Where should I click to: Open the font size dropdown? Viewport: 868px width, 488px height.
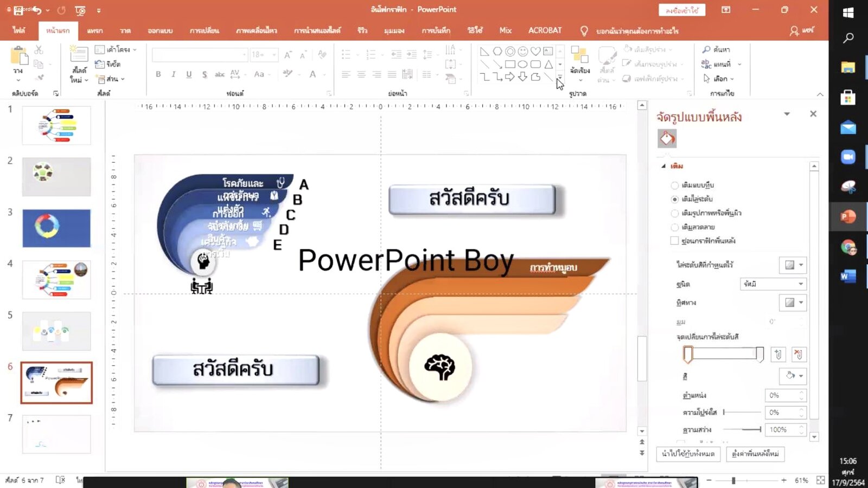tap(275, 55)
